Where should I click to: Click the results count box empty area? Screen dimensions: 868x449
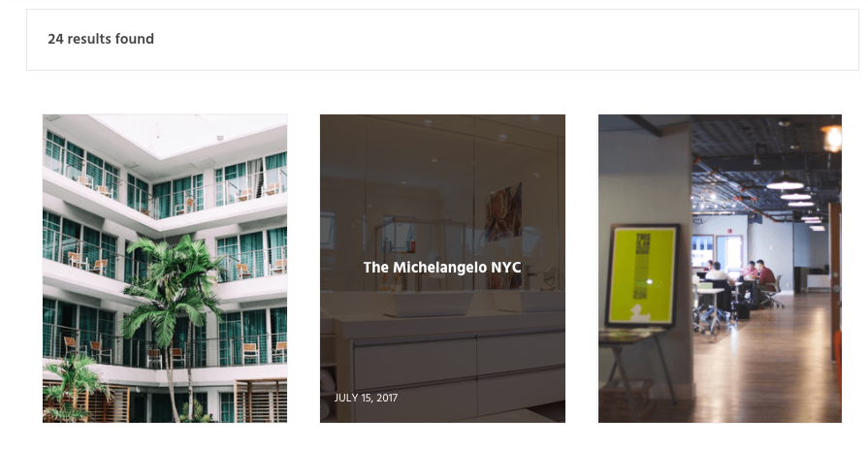498,40
